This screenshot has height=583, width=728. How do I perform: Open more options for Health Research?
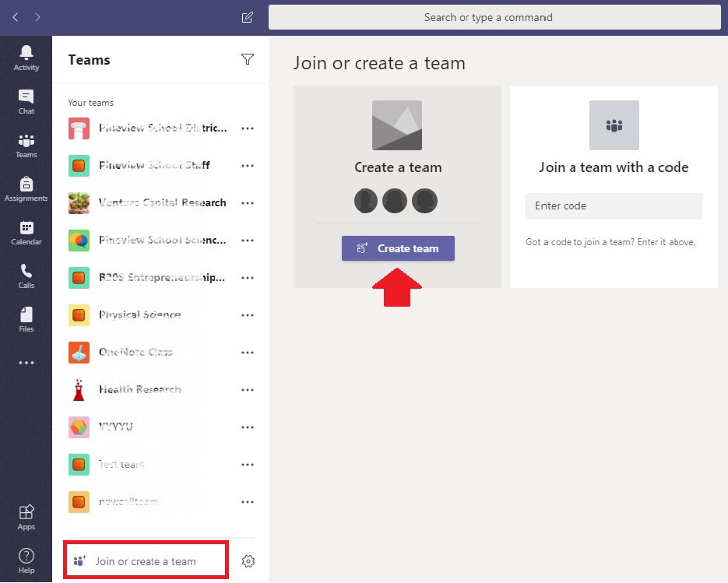tap(248, 390)
